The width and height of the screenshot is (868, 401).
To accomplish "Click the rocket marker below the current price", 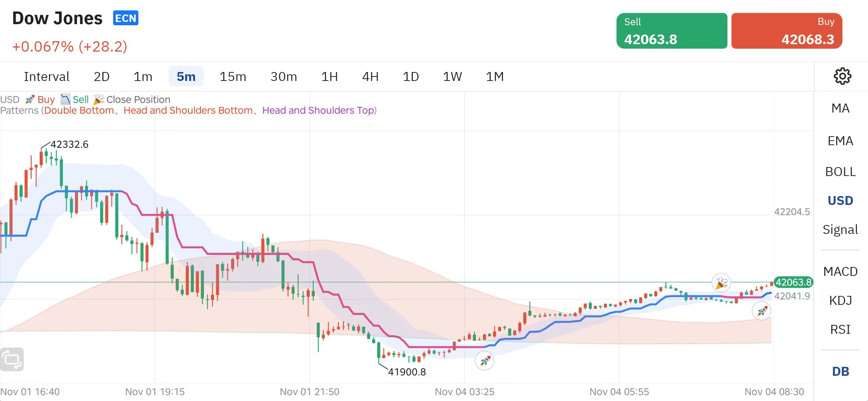I will click(761, 311).
